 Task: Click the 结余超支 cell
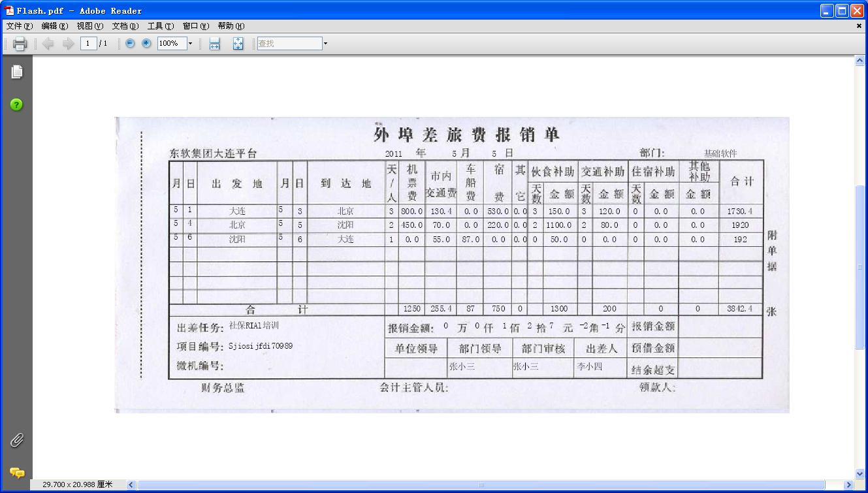point(653,370)
